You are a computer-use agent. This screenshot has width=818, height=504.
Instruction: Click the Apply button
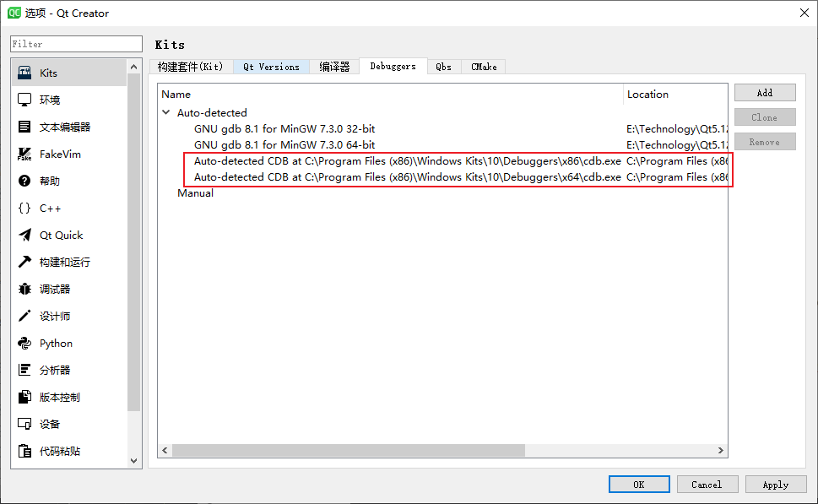coord(775,485)
